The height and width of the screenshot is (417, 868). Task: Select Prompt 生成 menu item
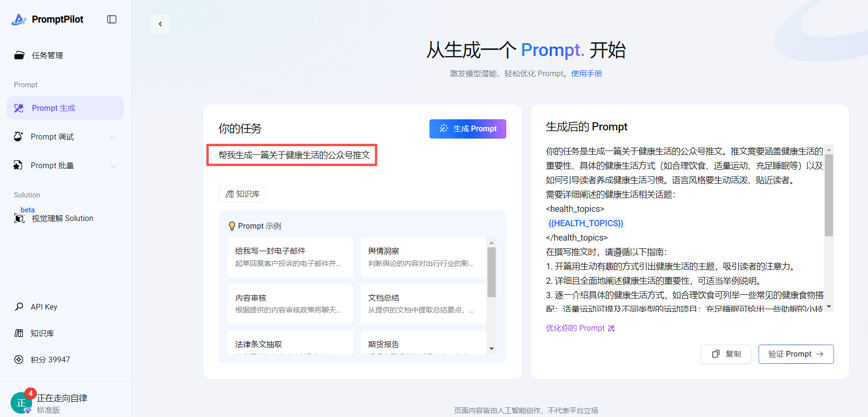pyautogui.click(x=65, y=108)
